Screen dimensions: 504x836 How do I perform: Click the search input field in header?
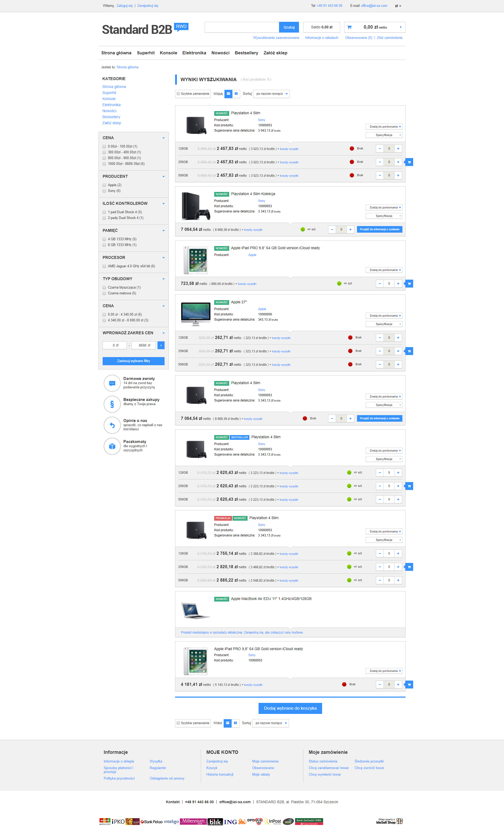tap(241, 27)
